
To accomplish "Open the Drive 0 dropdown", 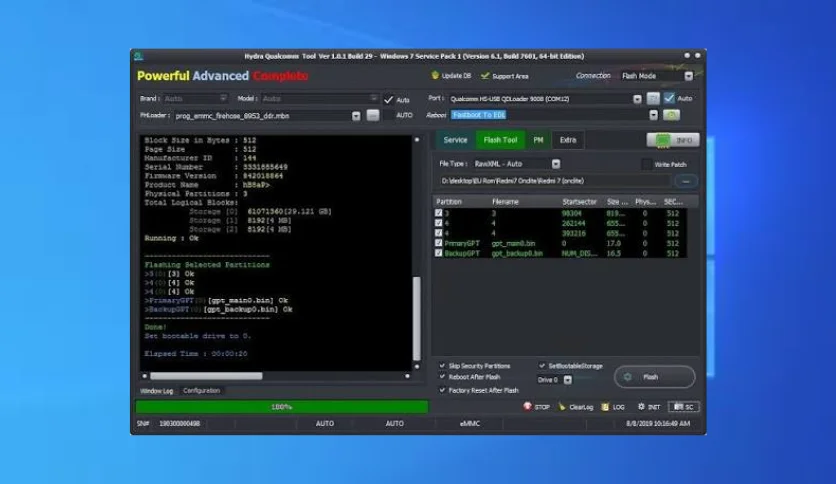I will tap(567, 380).
